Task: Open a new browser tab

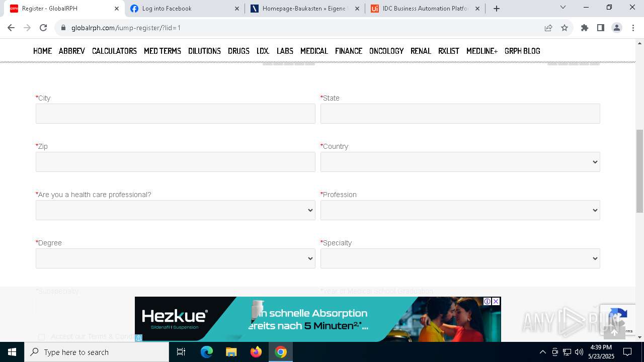Action: pyautogui.click(x=497, y=8)
